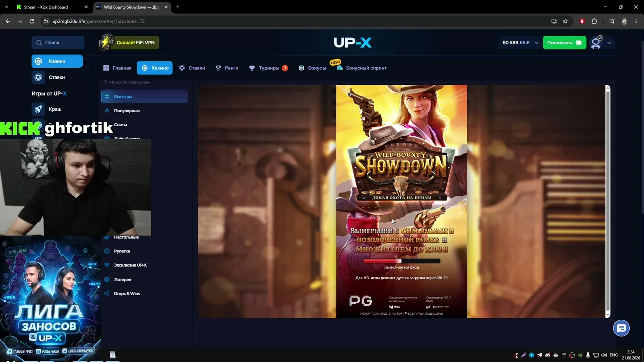Screen dimensions: 644x362
Task: Switch the ENG input language
Action: point(614,355)
